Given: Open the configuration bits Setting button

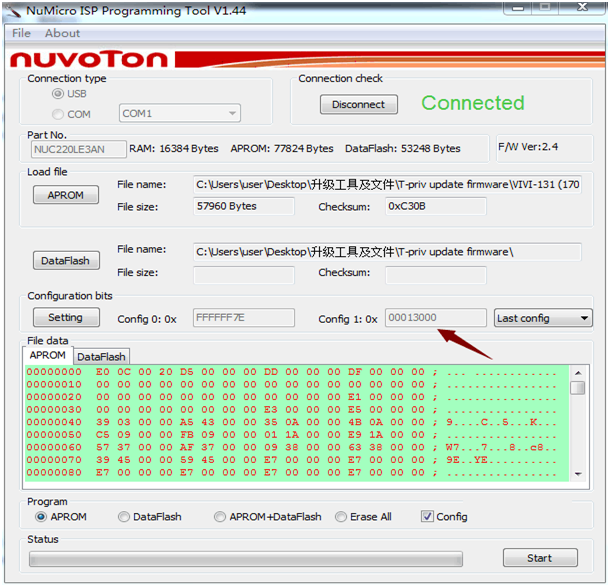Looking at the screenshot, I should pyautogui.click(x=66, y=317).
